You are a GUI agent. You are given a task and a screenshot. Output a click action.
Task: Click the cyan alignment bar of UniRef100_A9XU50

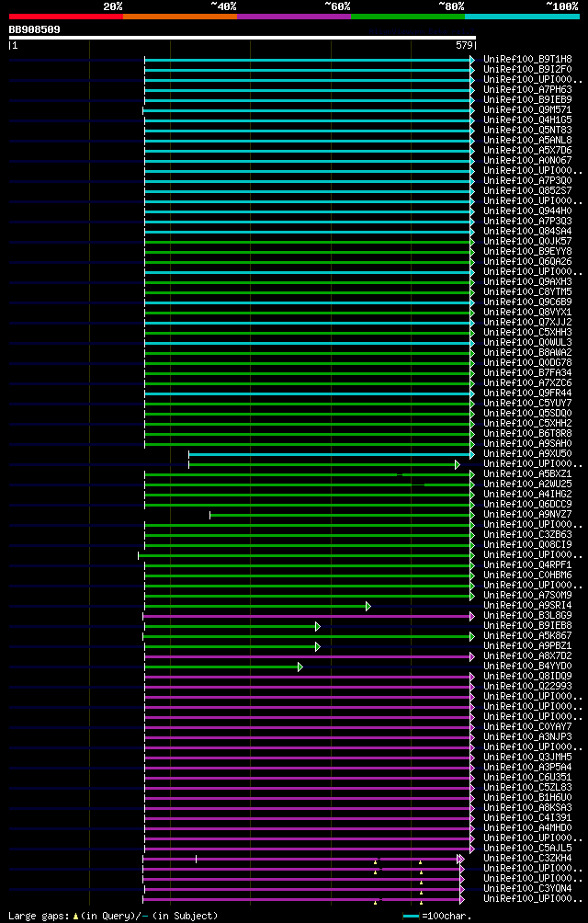click(x=329, y=454)
